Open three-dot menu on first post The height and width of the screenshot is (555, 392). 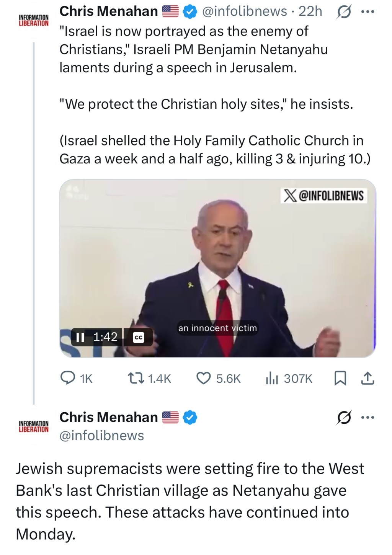pyautogui.click(x=367, y=12)
